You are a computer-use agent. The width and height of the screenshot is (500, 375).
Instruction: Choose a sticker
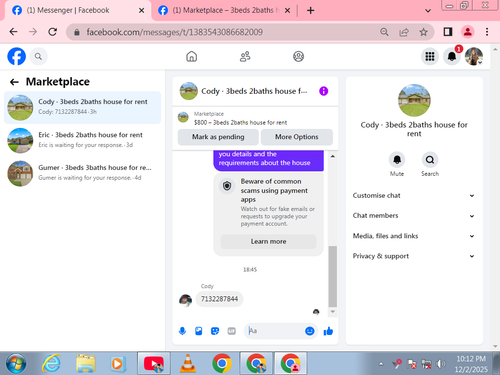point(215,331)
